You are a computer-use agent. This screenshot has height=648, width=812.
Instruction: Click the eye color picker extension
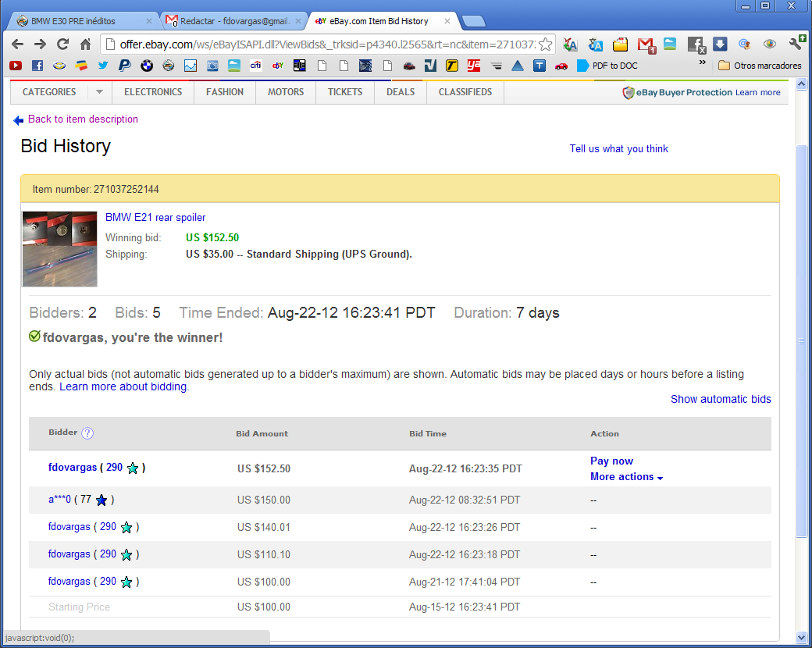(770, 45)
